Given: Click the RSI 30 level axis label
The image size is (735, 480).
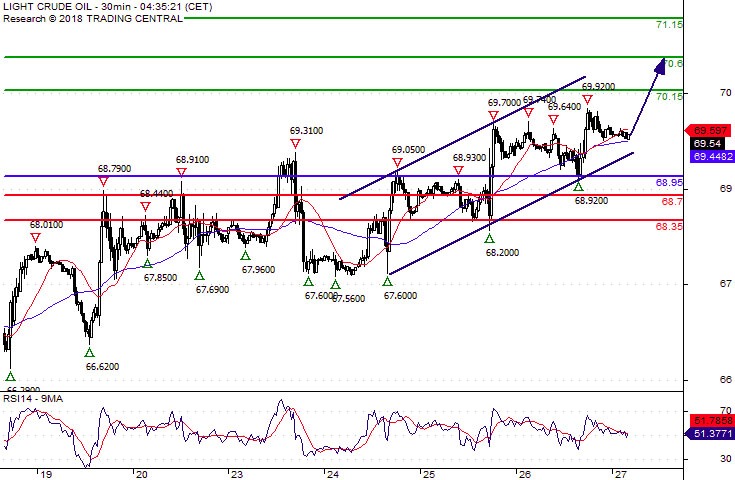Looking at the screenshot, I should 727,458.
